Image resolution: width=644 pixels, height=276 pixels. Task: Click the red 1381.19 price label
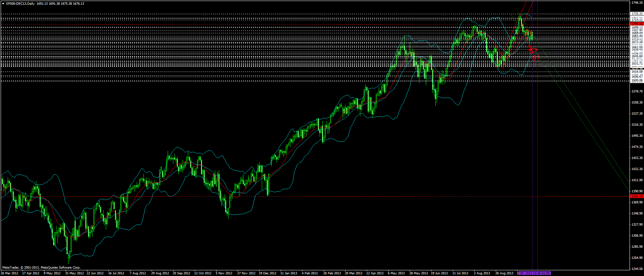point(637,196)
